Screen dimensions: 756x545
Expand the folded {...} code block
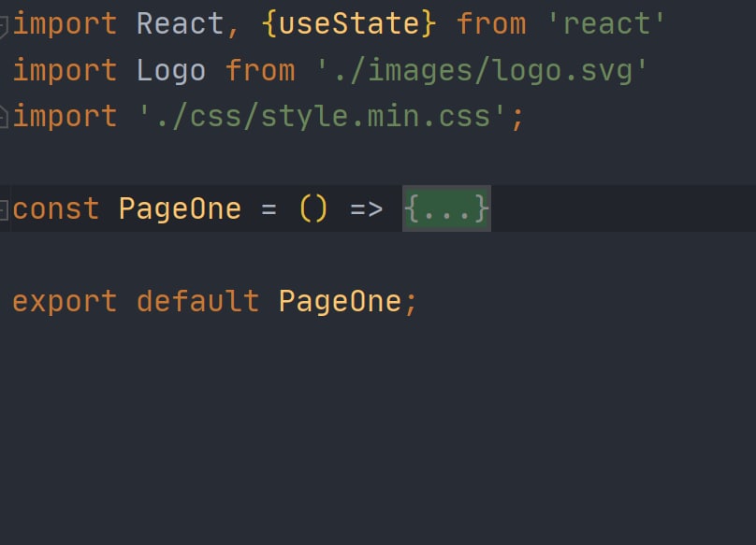(446, 208)
